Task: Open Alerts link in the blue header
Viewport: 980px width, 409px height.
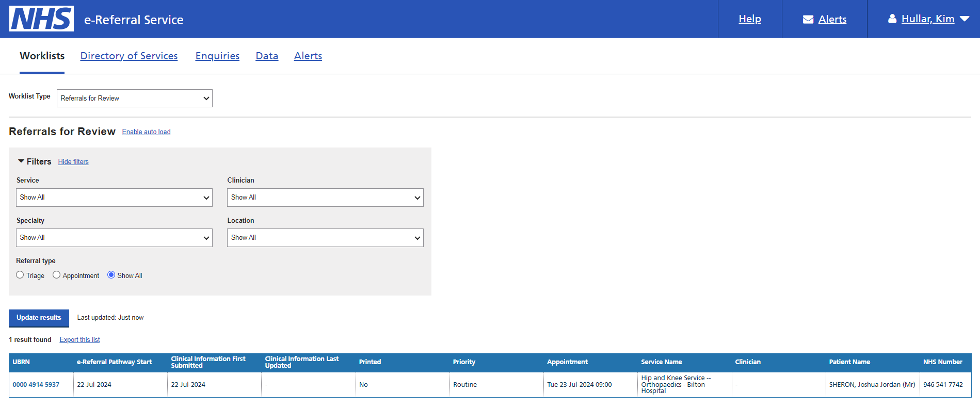Action: click(x=832, y=19)
